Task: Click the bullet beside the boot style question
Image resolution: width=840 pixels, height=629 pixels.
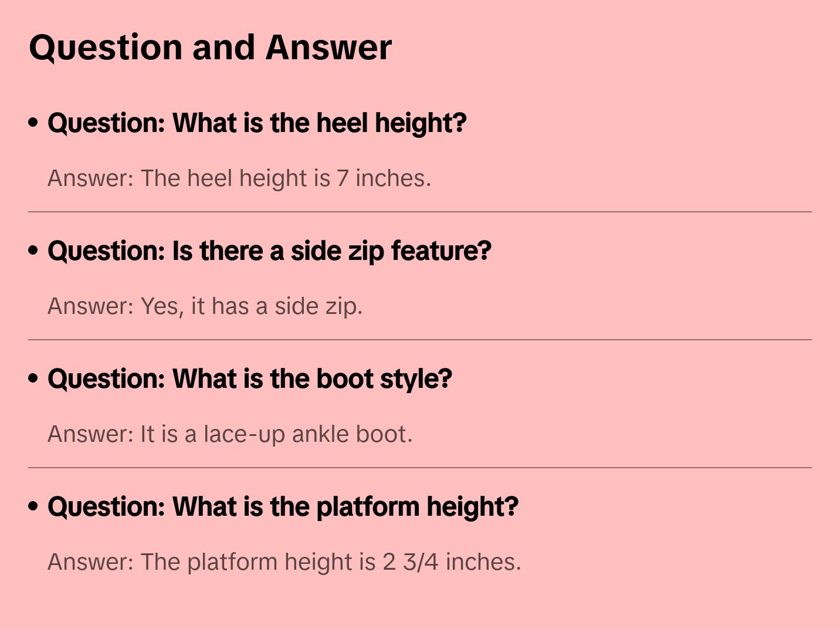Action: point(33,379)
